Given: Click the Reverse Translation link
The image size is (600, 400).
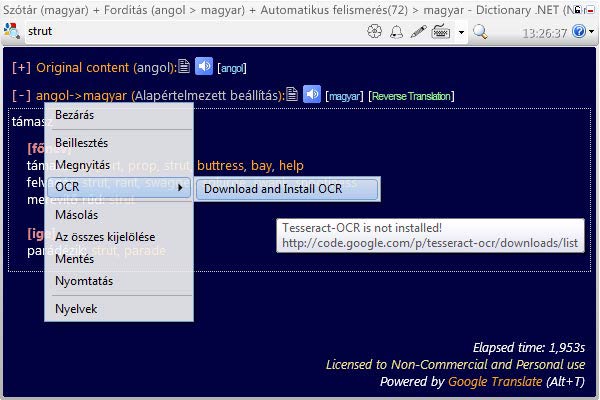Looking at the screenshot, I should tap(411, 96).
